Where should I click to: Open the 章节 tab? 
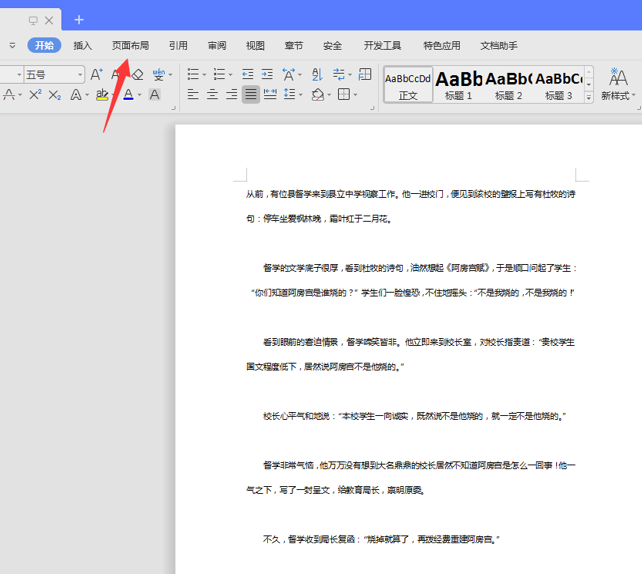click(x=294, y=45)
